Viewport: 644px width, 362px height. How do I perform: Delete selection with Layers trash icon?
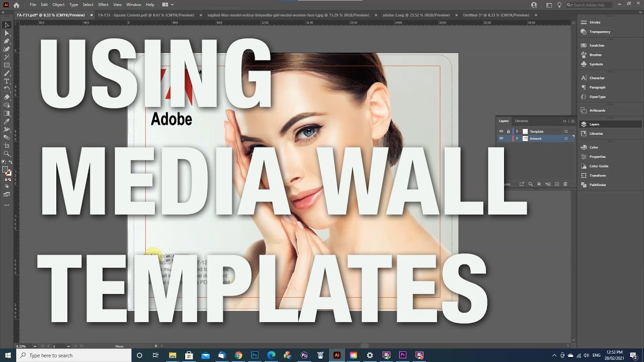[x=566, y=184]
